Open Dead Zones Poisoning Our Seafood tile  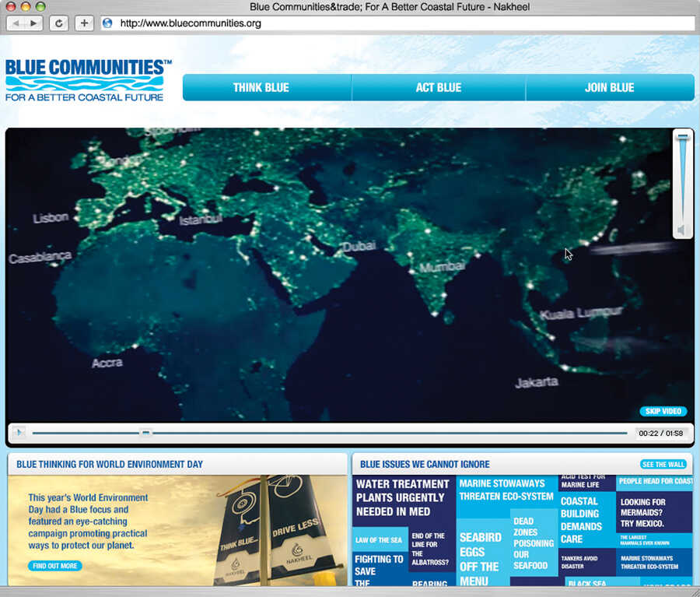point(534,543)
